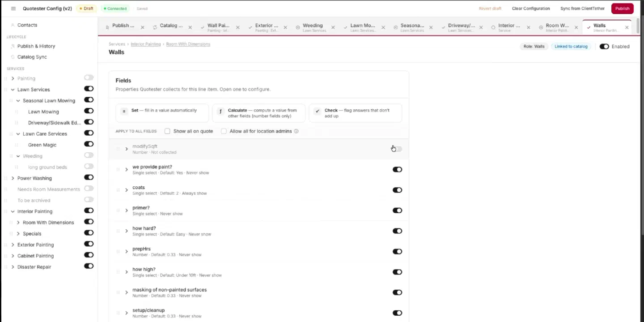This screenshot has width=644, height=322.
Task: Click the drag handle for the primer? field
Action: click(118, 210)
